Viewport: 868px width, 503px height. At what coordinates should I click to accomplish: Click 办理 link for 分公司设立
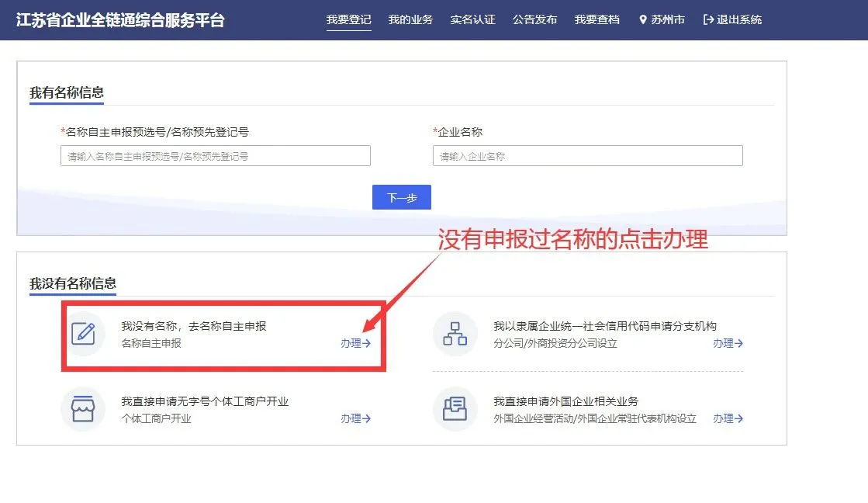pos(728,343)
